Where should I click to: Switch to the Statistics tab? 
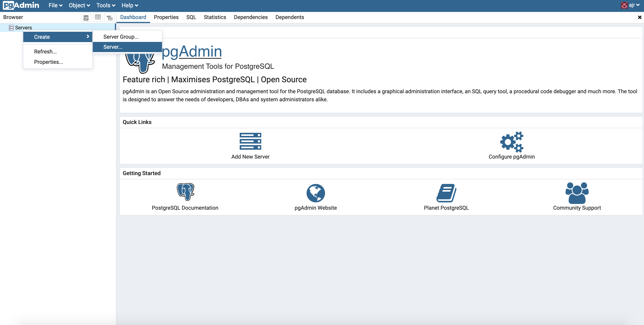pos(215,17)
